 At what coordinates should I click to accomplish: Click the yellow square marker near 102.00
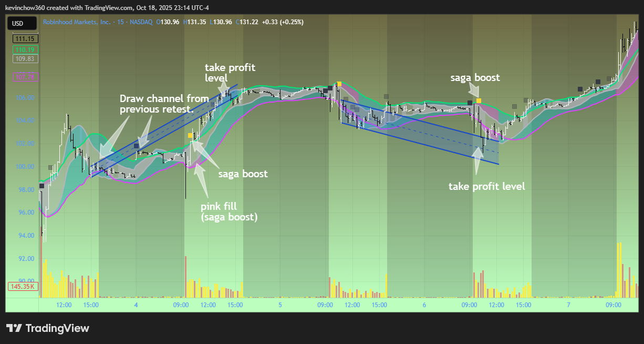click(x=190, y=136)
